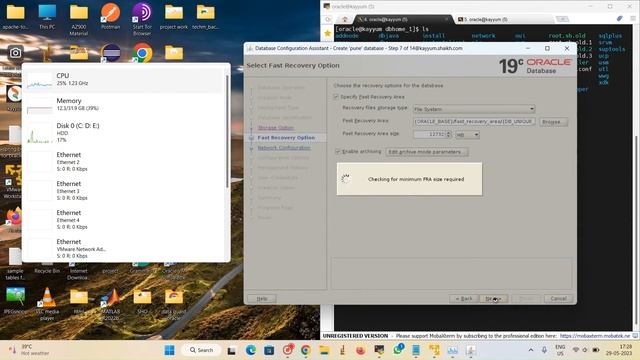Go to Storage Option step in sidebar
Screen dimensions: 640x360
tap(276, 128)
